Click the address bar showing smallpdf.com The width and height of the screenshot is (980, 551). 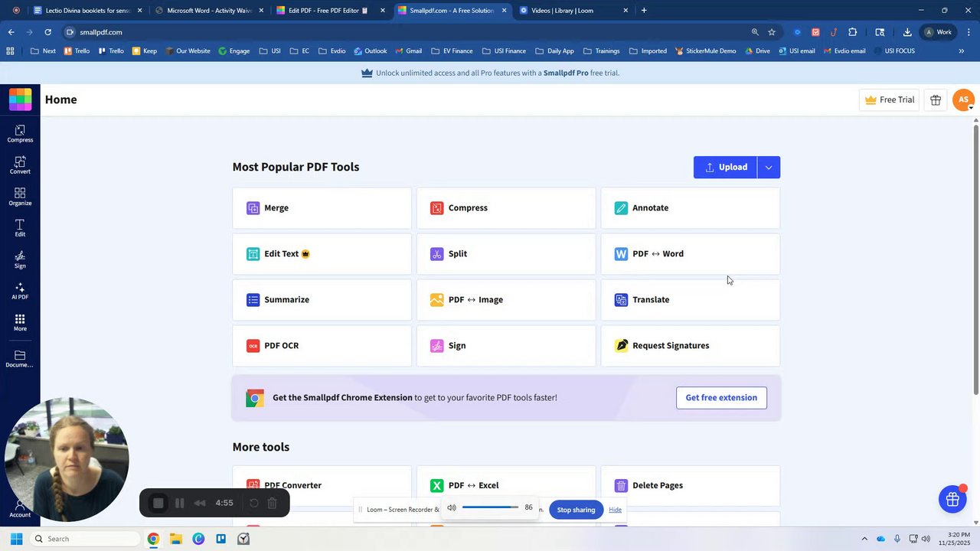coord(406,32)
